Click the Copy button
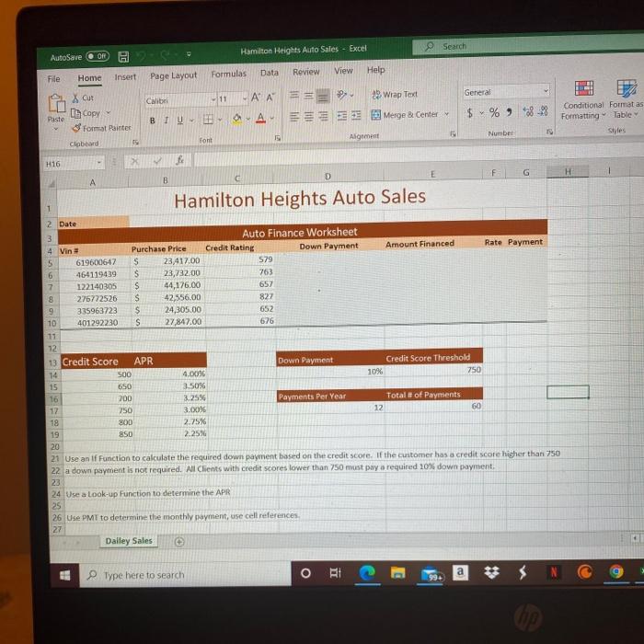 86,113
